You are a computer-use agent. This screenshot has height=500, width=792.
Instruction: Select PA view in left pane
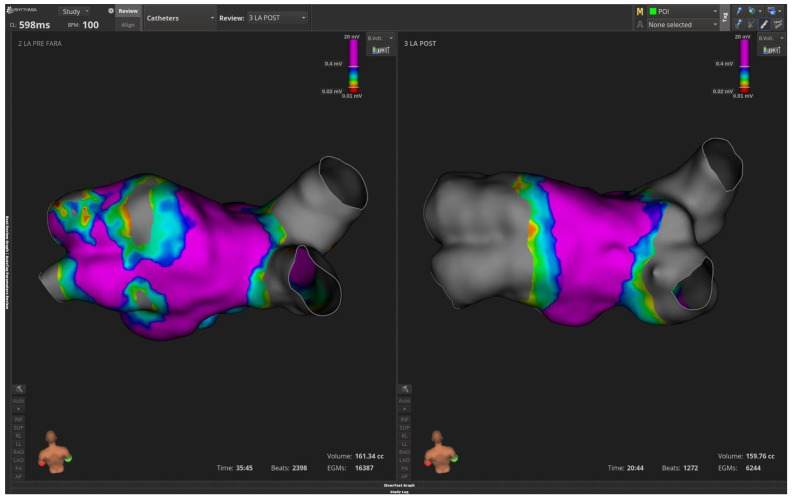19,469
